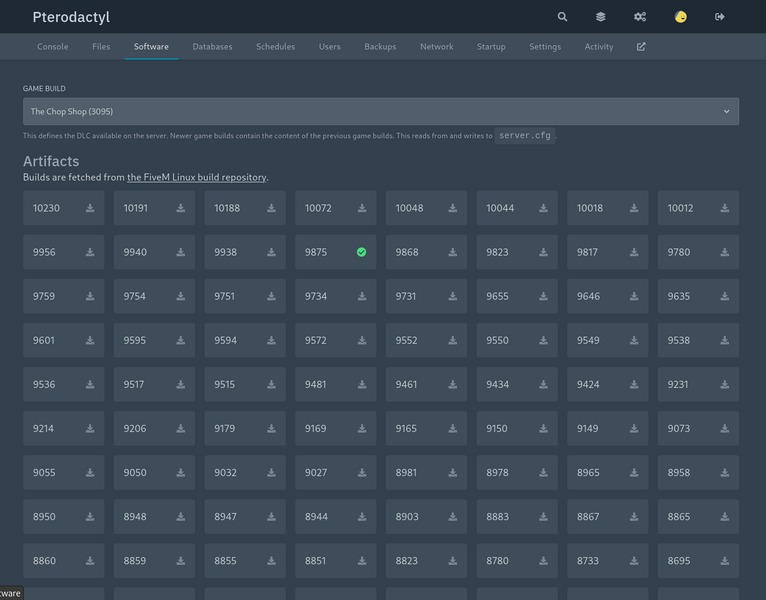Select artifact card 9572
Screen dimensions: 766x600
click(x=336, y=340)
